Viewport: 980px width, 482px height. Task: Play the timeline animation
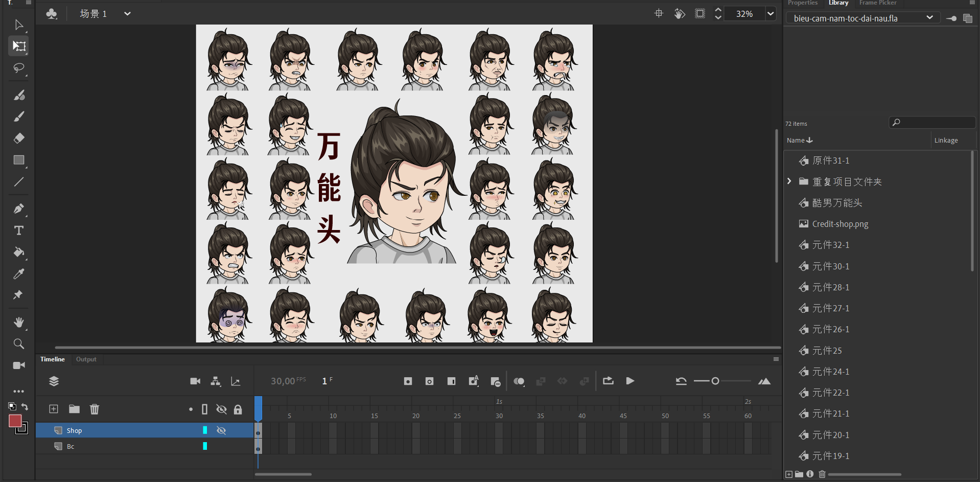630,381
